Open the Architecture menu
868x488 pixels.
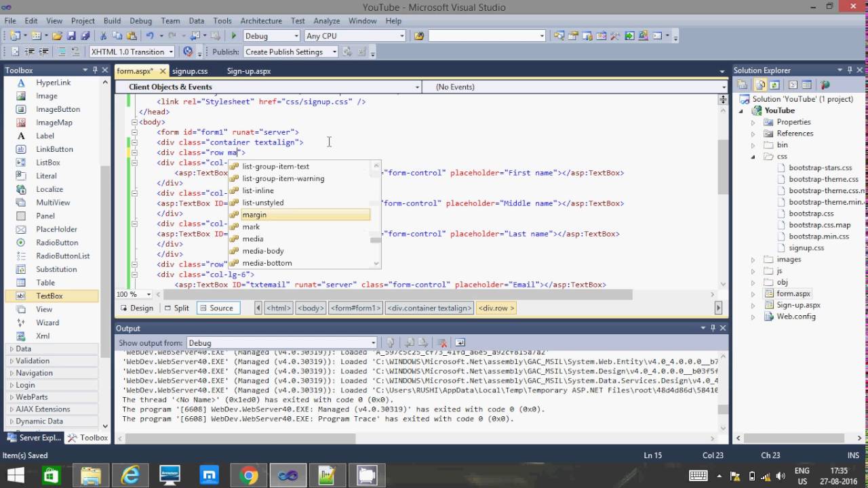click(261, 21)
